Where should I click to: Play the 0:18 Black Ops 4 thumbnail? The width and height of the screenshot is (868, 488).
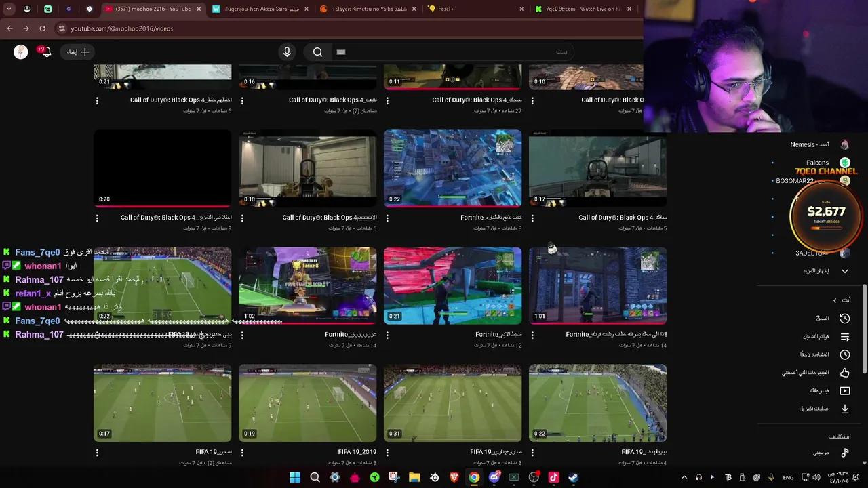click(307, 168)
